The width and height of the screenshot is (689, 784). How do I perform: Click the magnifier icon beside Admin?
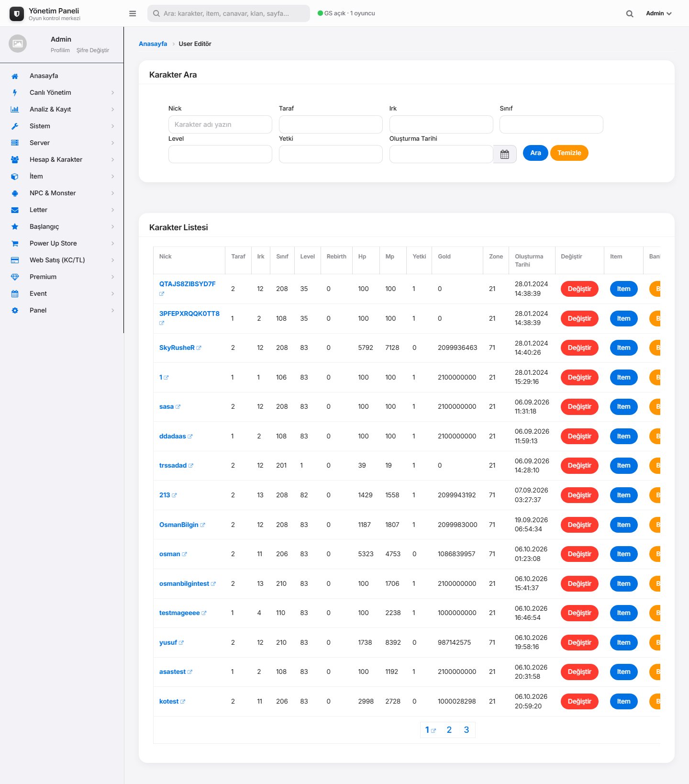tap(630, 13)
